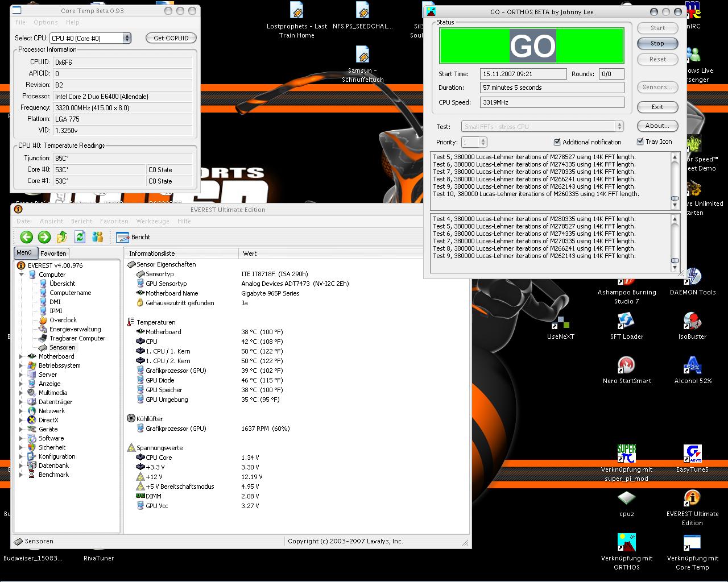Click the Informationsliste column header
The height and width of the screenshot is (582, 728).
click(x=181, y=253)
